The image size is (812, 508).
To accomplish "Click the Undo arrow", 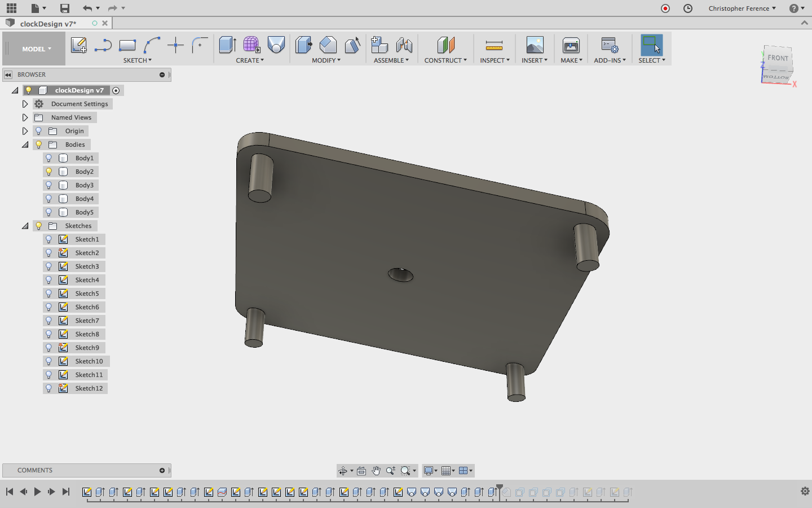I will pyautogui.click(x=87, y=8).
